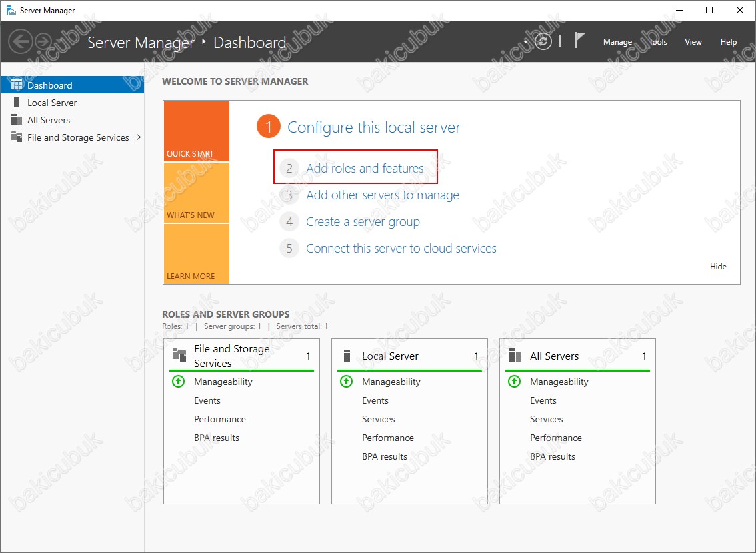Hide the welcome tile
The width and height of the screenshot is (756, 553).
click(718, 267)
